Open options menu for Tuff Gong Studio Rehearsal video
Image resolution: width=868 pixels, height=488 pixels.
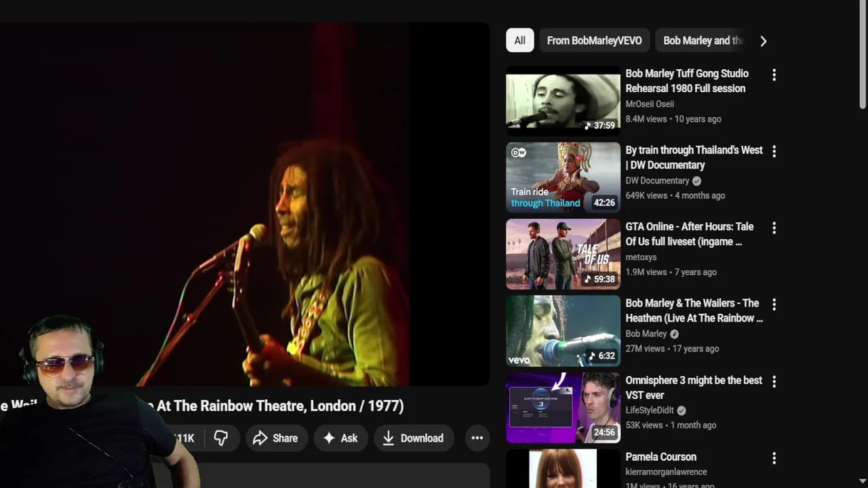(x=774, y=75)
